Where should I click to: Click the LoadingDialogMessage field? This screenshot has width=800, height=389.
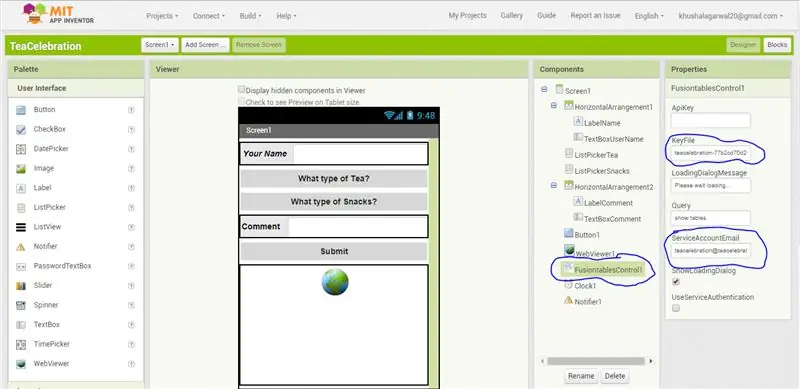(711, 185)
